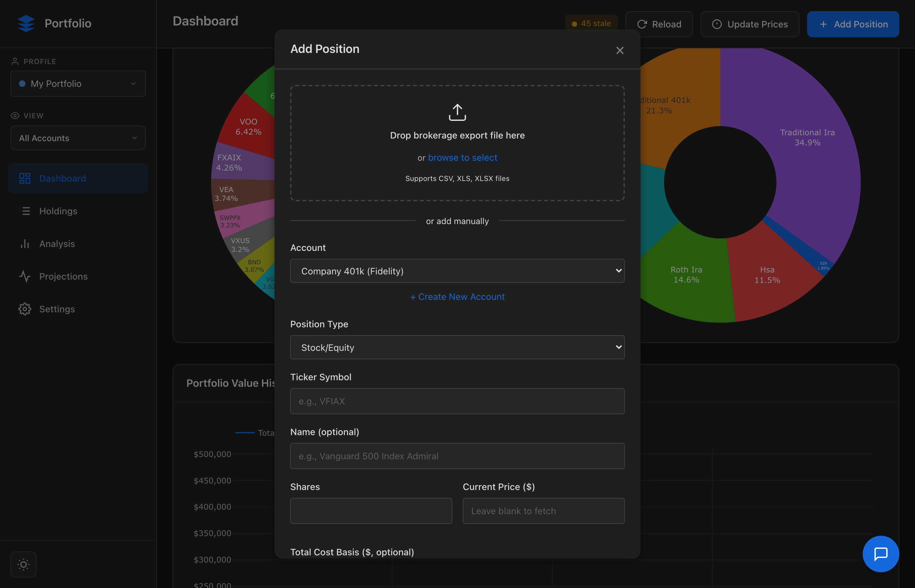Open Analysis using the bar chart icon
915x588 pixels.
25,244
